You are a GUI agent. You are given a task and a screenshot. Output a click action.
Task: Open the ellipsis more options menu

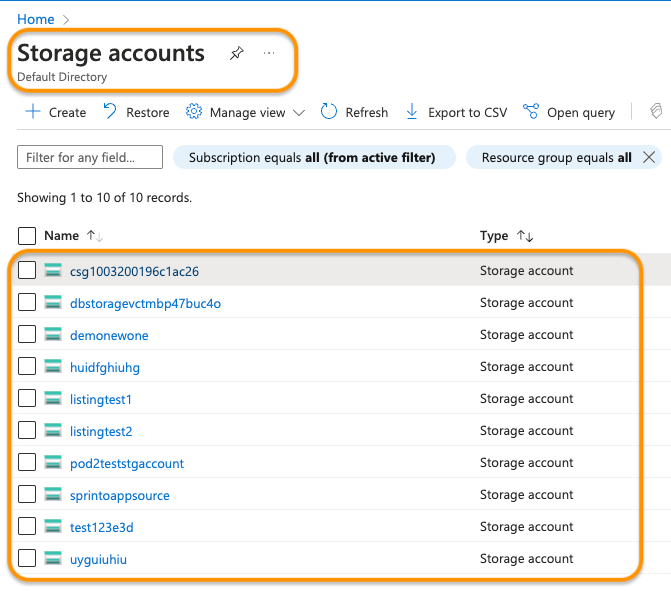269,53
